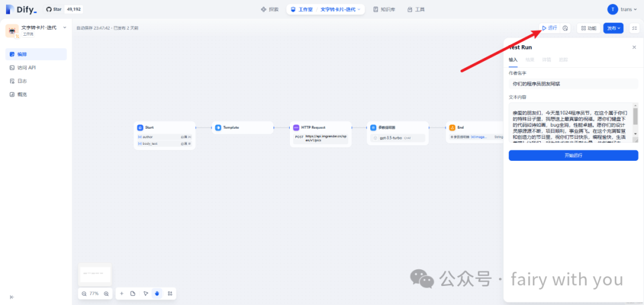
Task: Click the 作者名字 author name input field
Action: pos(573,84)
